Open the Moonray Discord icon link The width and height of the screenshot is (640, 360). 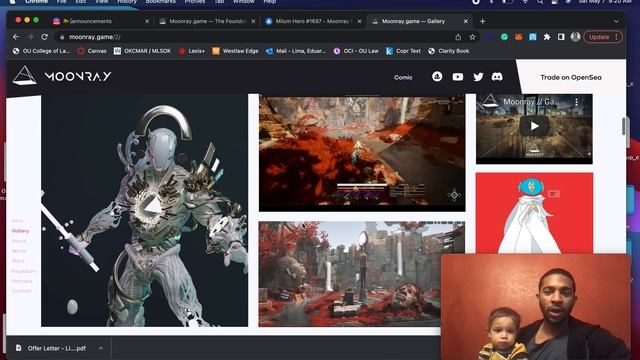(x=497, y=77)
